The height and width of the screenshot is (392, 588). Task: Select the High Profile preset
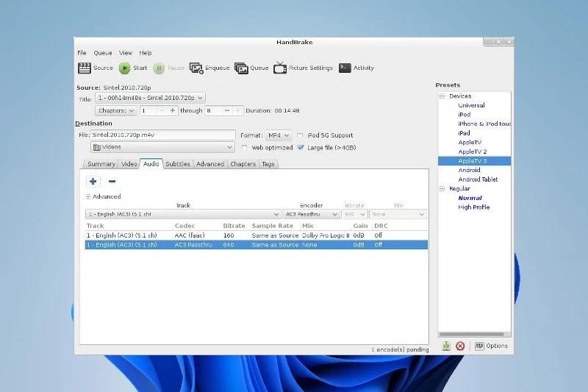[473, 207]
